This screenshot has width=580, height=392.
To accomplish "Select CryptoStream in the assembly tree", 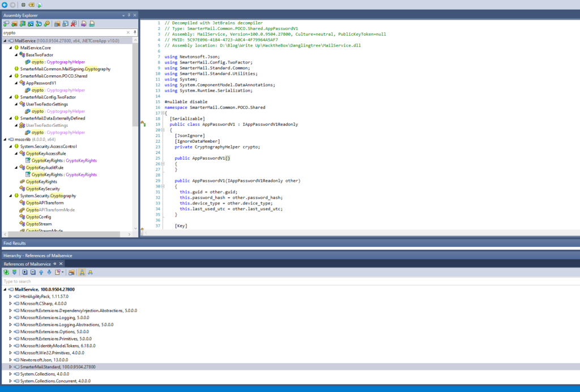I will (x=39, y=224).
